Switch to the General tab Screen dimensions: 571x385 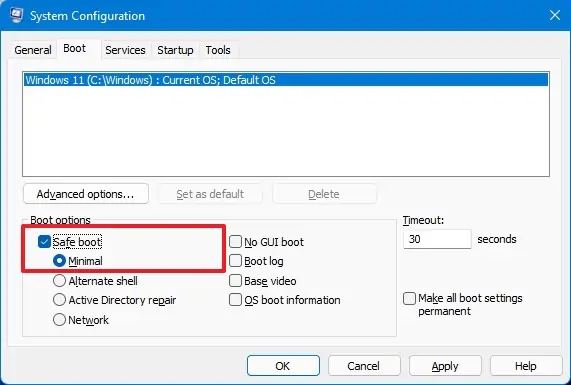tap(33, 50)
